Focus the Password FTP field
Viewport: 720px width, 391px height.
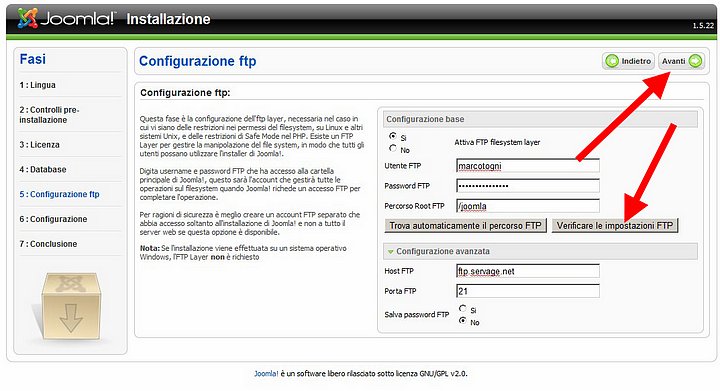(528, 186)
